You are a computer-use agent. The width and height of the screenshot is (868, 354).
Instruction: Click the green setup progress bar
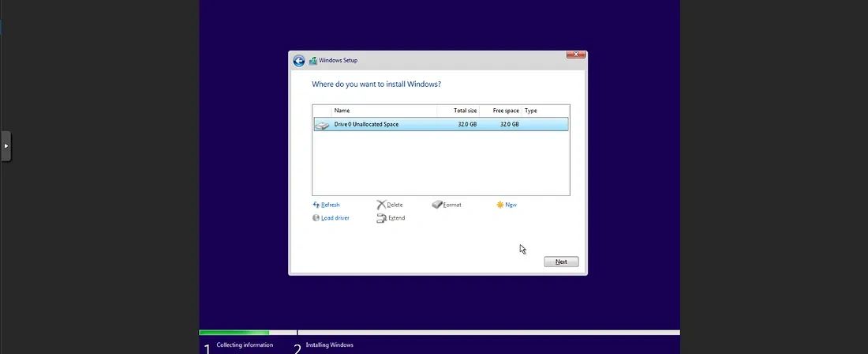tap(234, 333)
